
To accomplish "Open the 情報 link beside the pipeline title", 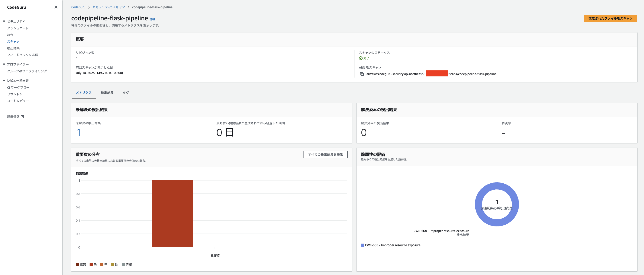I will click(153, 19).
